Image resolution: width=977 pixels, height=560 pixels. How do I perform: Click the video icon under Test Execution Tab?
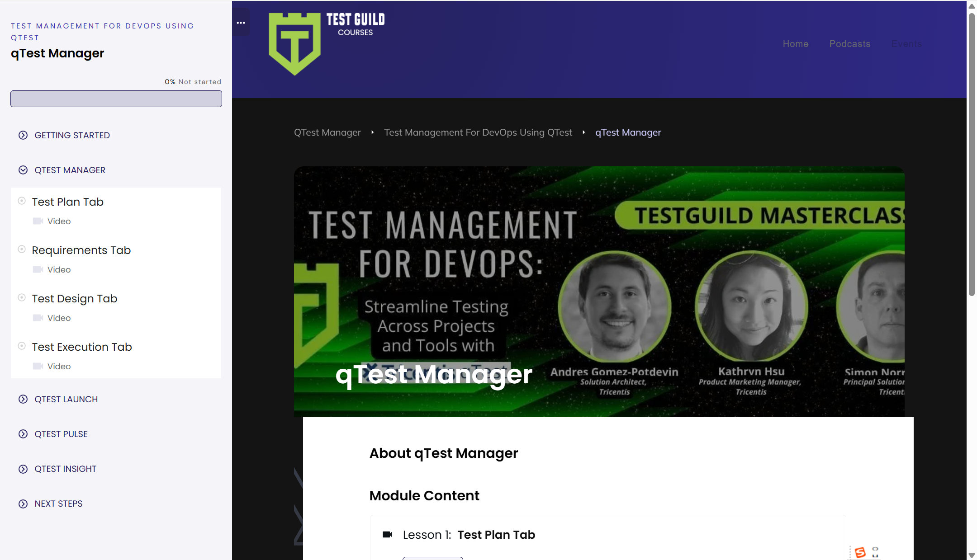pos(38,366)
